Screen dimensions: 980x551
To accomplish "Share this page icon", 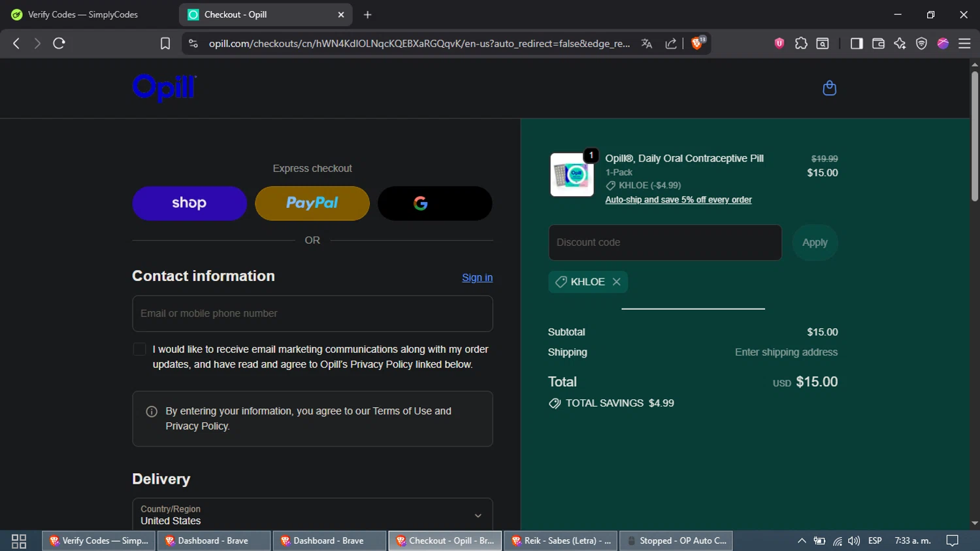I will coord(671,43).
